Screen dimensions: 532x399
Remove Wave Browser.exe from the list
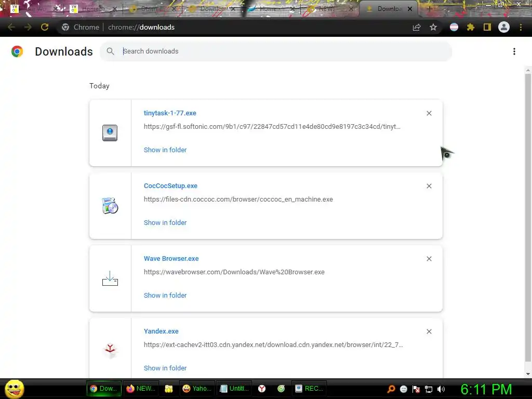coord(429,259)
